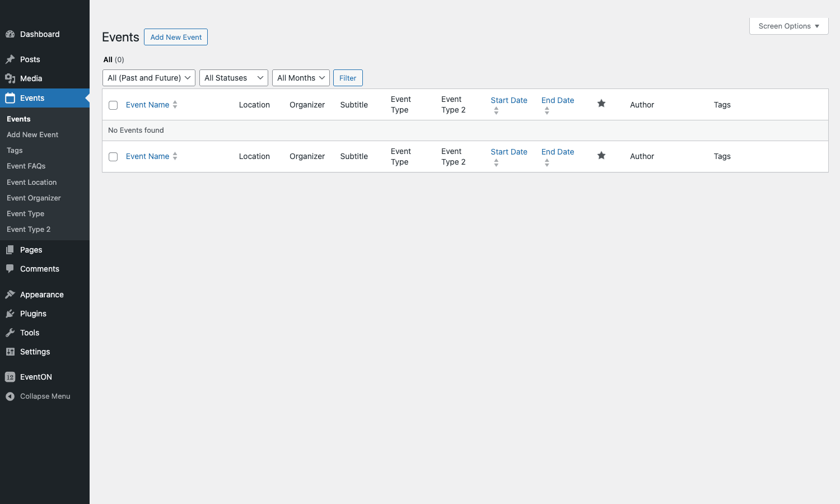Sort by Event Name footer link
840x504 pixels.
tap(147, 156)
